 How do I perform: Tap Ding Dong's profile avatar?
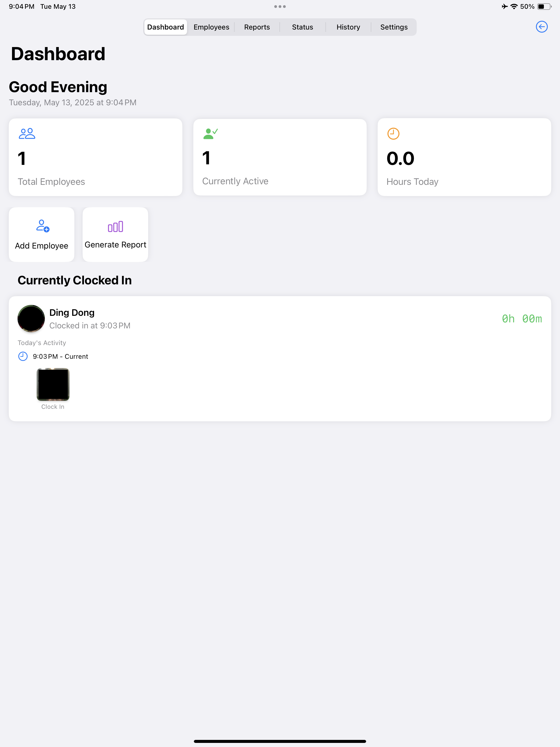(31, 319)
